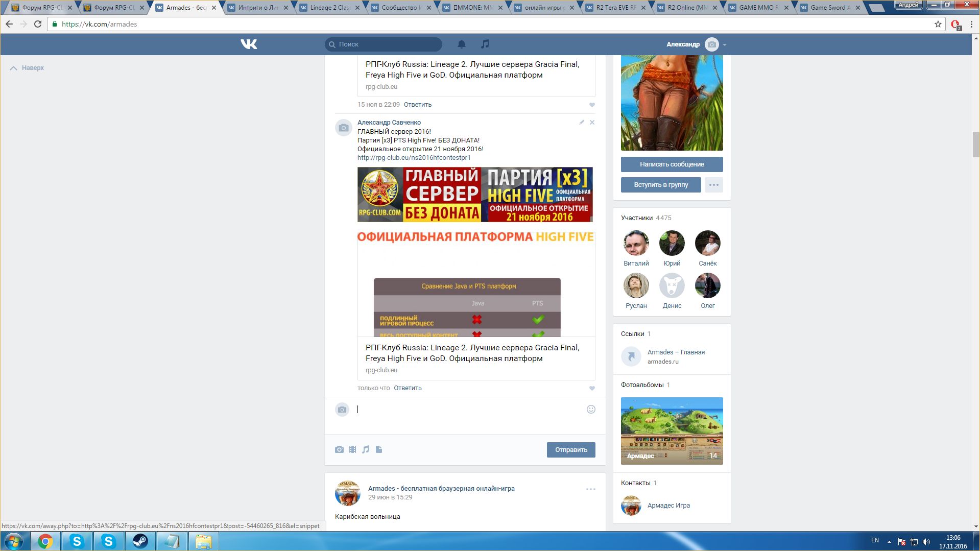Click Ответить on the 15 ноя comment

pos(418,105)
